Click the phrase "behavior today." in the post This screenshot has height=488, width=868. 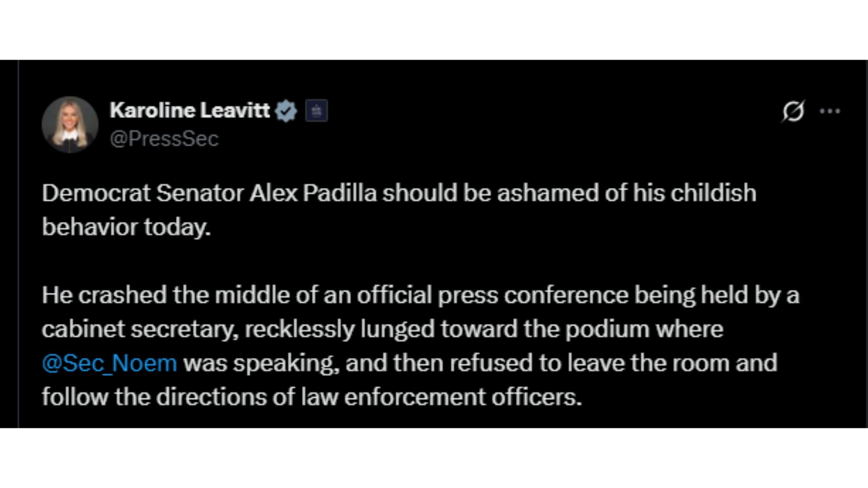[127, 227]
